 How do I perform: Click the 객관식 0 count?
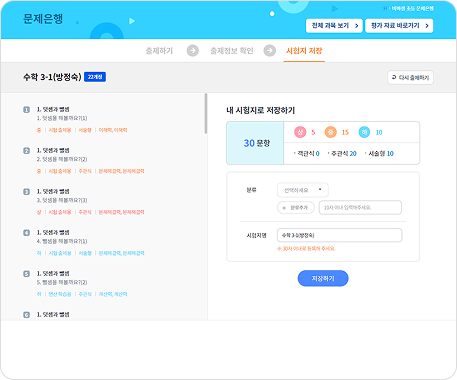(x=307, y=153)
